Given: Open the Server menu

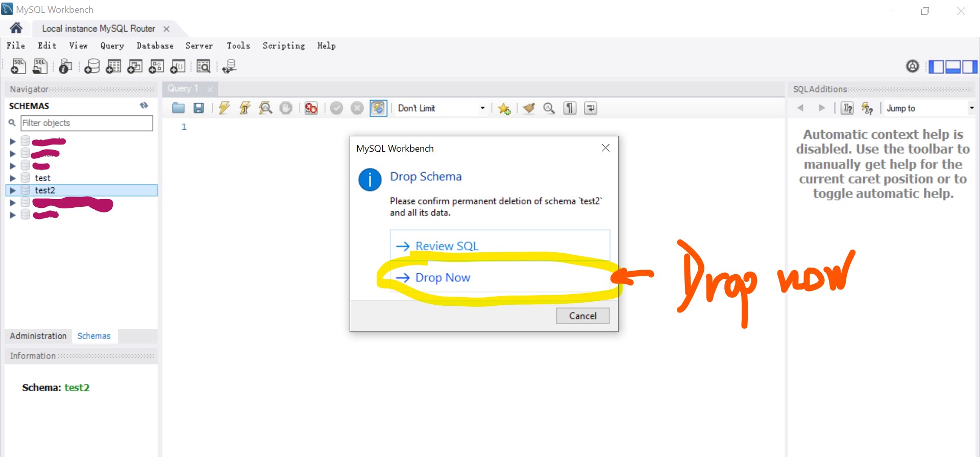Looking at the screenshot, I should [199, 45].
